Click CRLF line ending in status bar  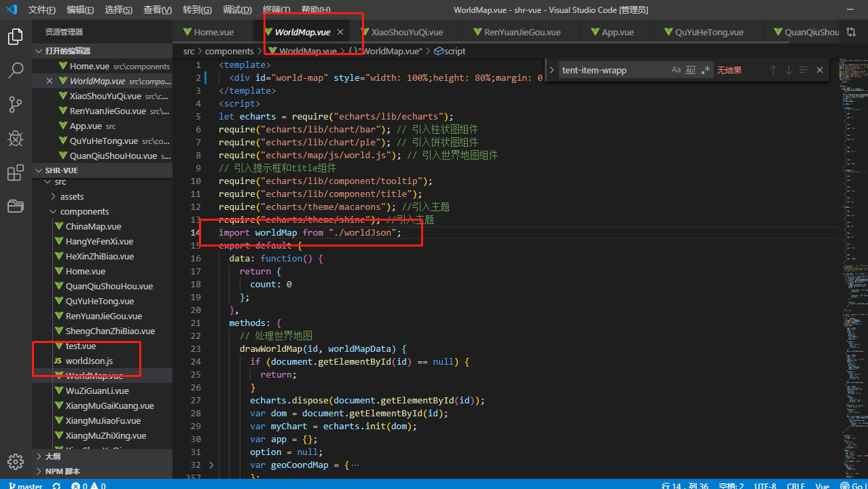point(795,486)
